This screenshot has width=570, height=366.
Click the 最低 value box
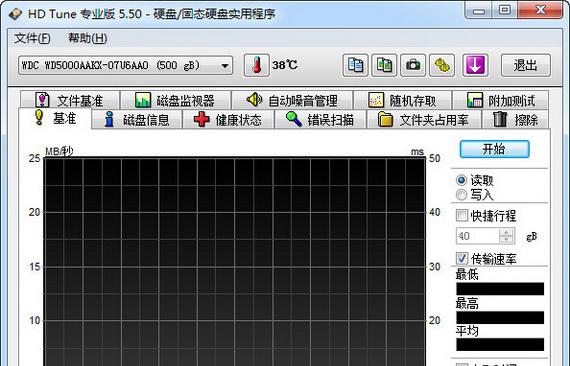500,289
